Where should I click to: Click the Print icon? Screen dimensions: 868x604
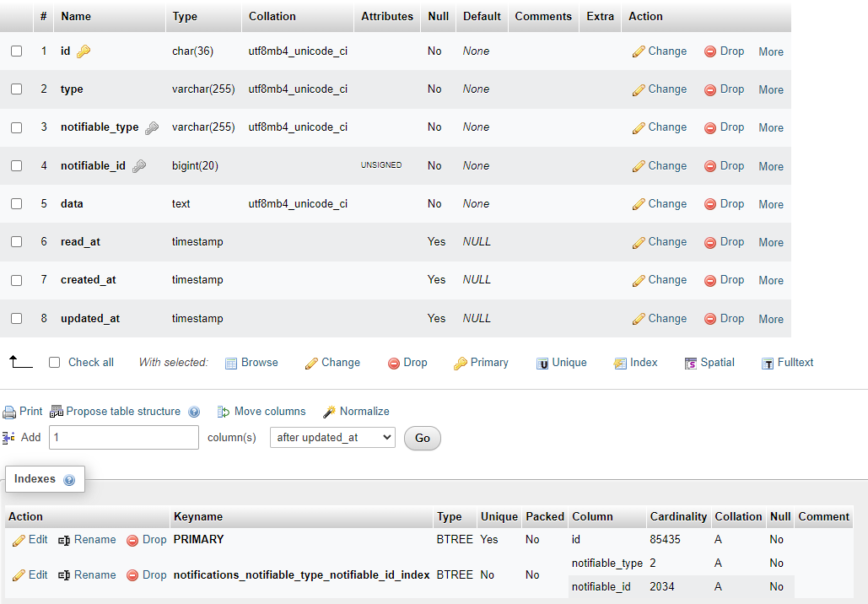[x=22, y=412]
